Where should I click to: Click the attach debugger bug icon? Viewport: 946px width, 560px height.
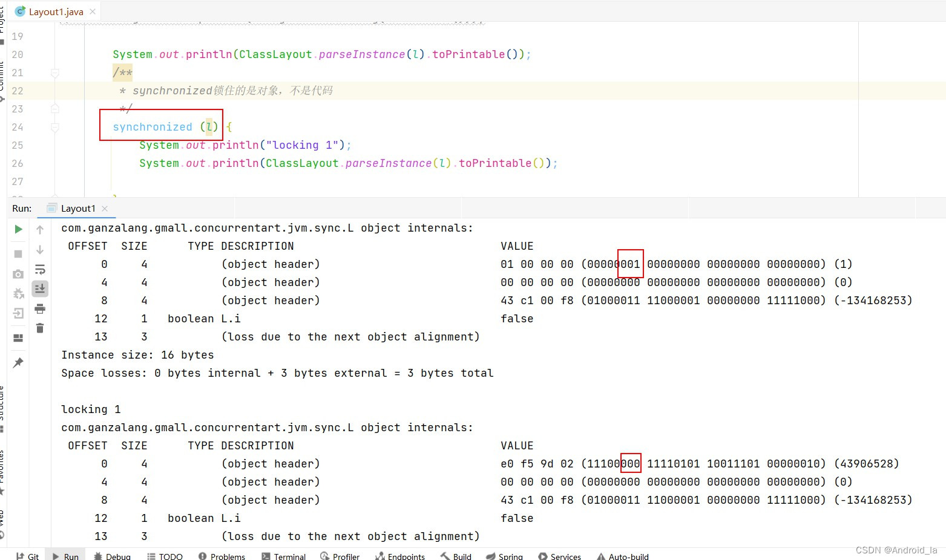[18, 293]
